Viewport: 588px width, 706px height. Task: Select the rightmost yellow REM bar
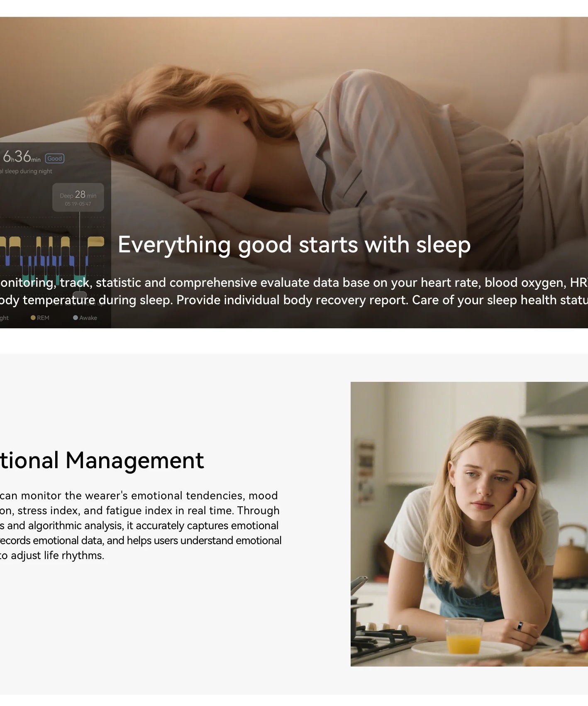coord(95,242)
